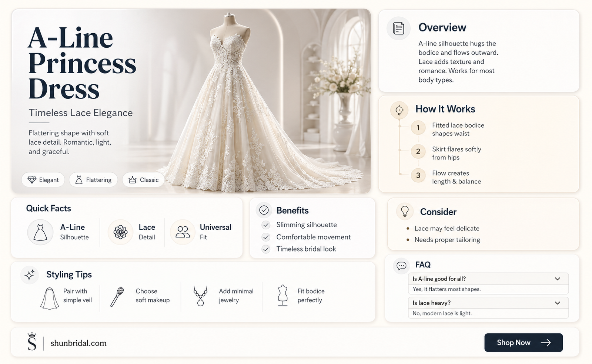Click 'Flow creates length & balance' text

pos(456,177)
